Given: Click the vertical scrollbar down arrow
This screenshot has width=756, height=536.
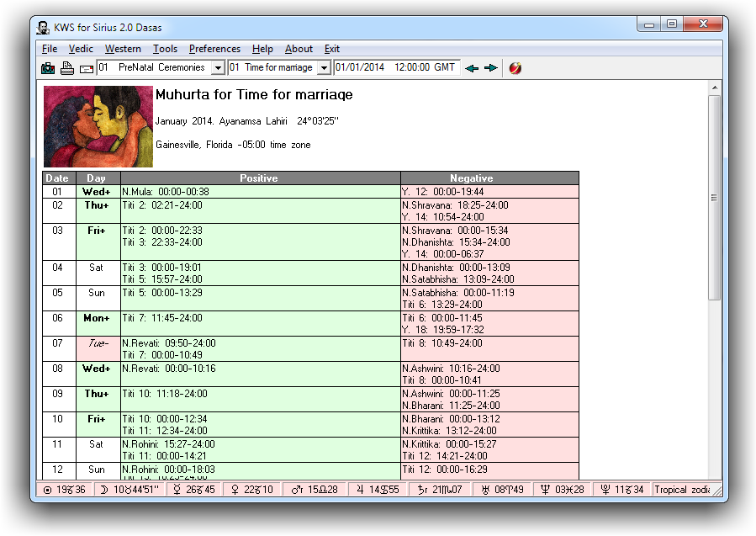Looking at the screenshot, I should point(715,472).
